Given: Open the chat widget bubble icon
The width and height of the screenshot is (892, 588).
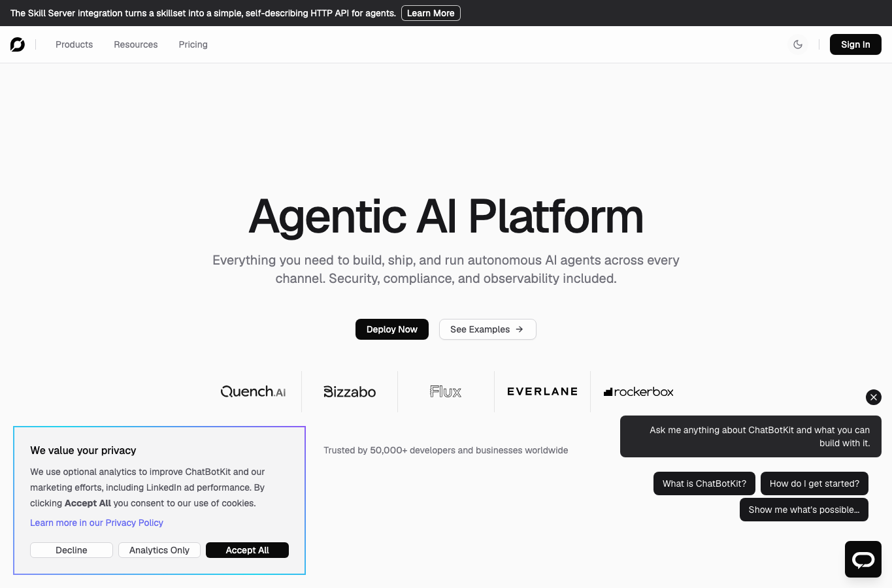Looking at the screenshot, I should click(863, 559).
